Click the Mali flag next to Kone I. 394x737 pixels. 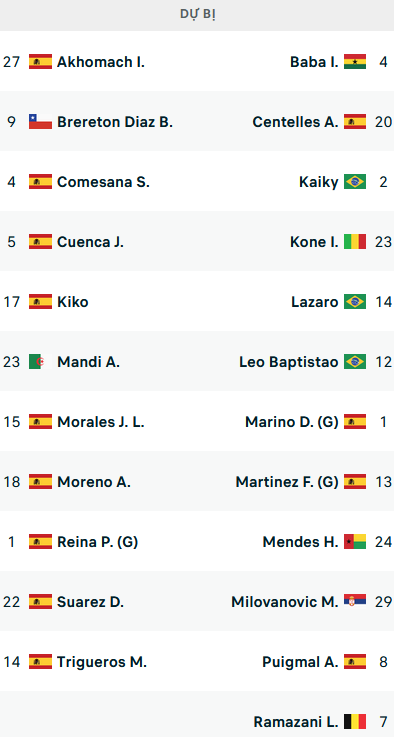tap(355, 242)
